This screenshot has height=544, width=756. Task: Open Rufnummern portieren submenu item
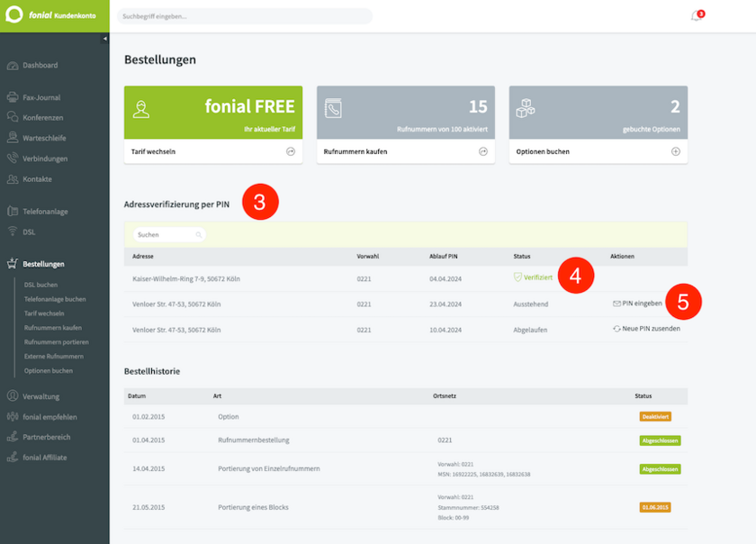[57, 342]
